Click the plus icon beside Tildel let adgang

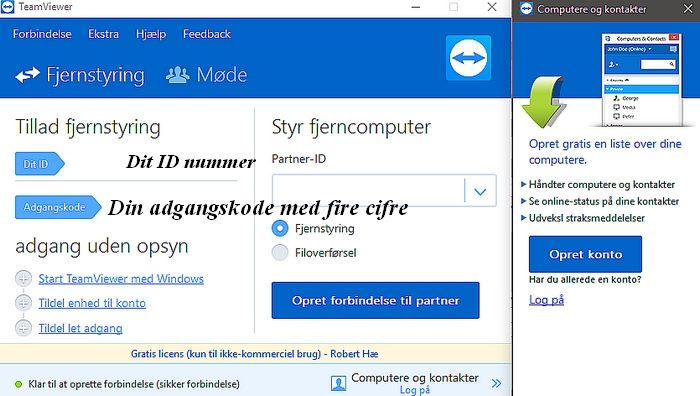[x=23, y=328]
